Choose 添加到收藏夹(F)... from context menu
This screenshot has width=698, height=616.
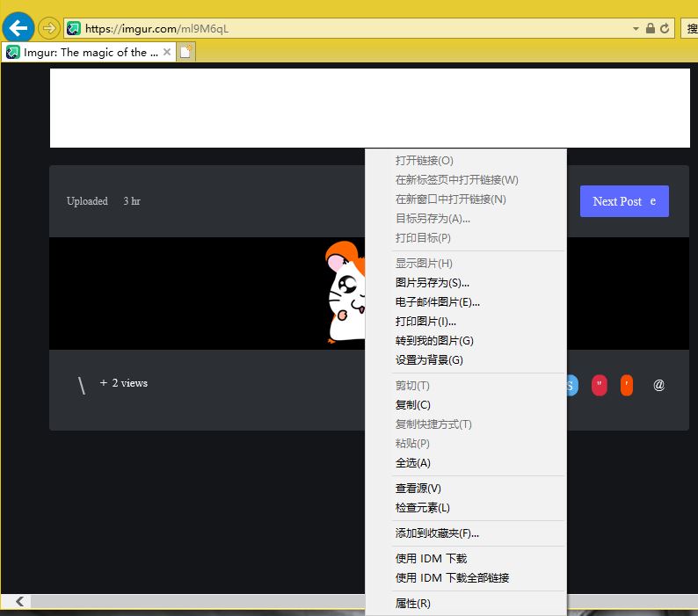coord(466,533)
